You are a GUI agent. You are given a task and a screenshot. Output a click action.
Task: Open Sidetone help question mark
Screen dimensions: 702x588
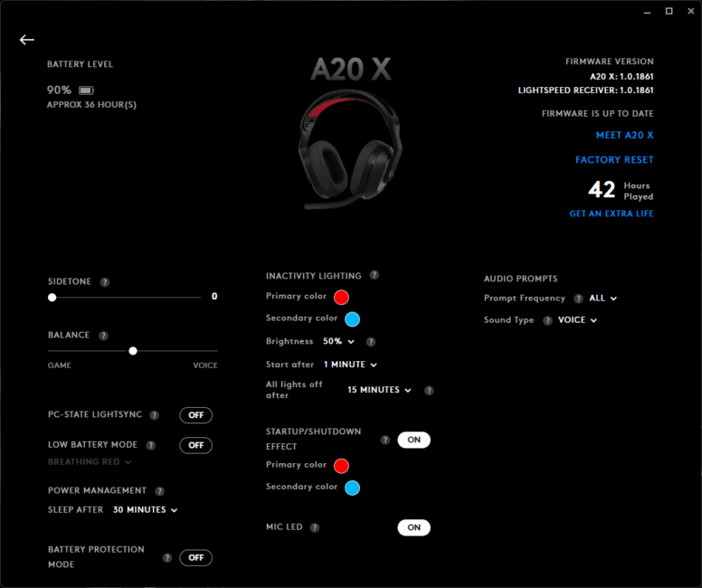point(105,282)
